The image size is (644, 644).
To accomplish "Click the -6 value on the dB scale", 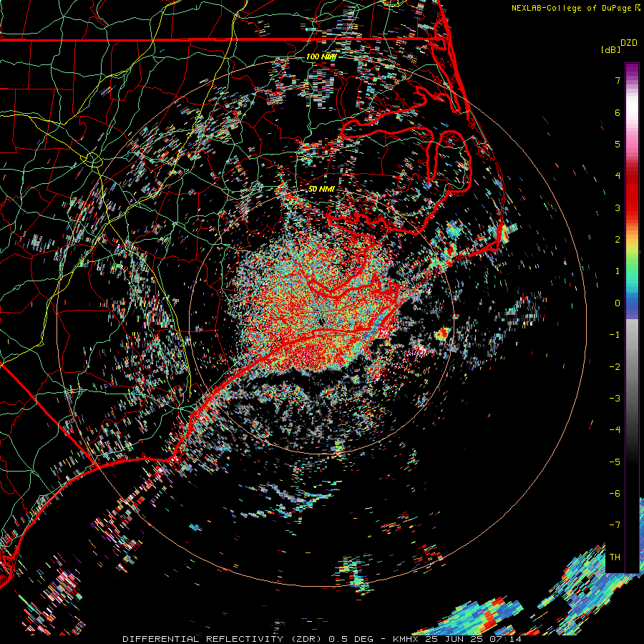I will (x=615, y=494).
